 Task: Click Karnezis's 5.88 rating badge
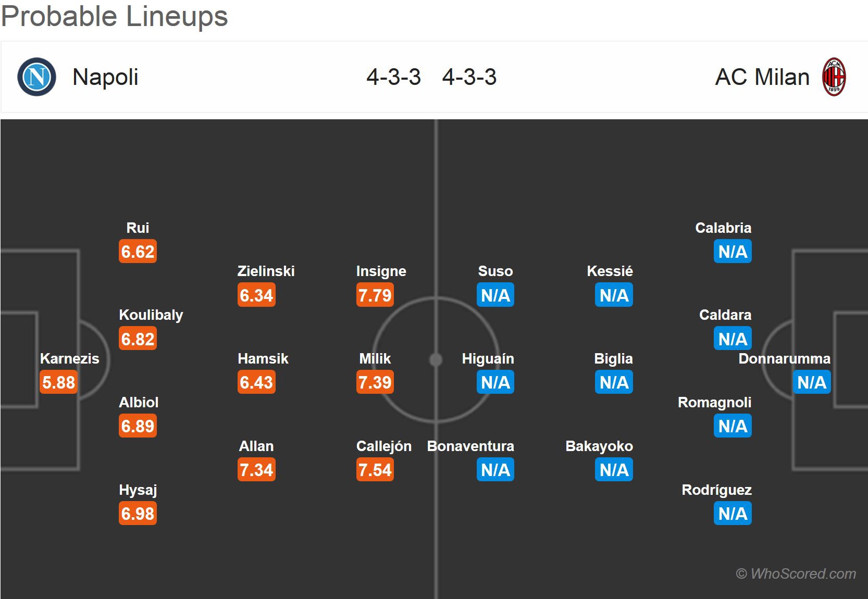point(58,382)
